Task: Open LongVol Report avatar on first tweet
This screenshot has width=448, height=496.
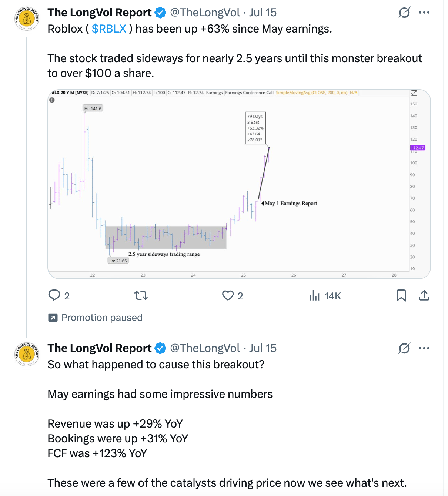Action: pos(27,19)
